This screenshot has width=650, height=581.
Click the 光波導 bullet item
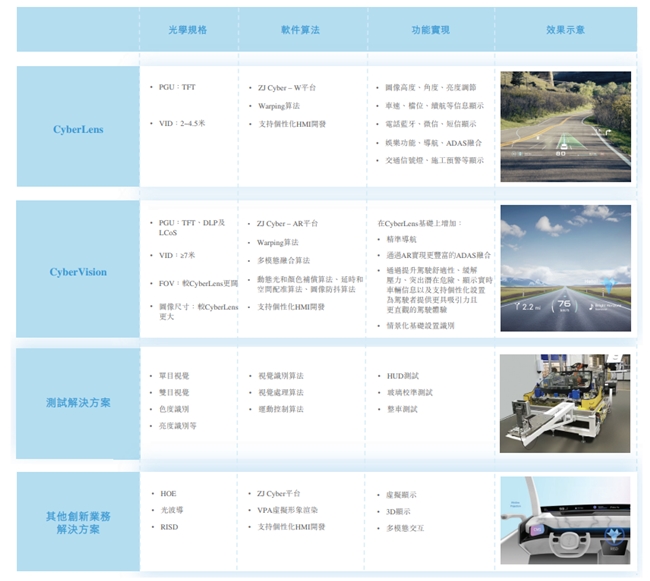(x=172, y=510)
